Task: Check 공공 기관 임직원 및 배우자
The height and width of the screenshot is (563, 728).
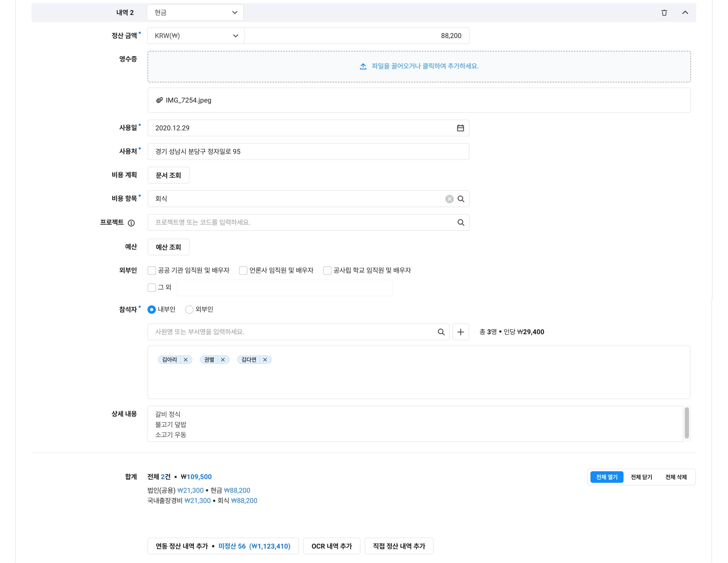Action: pyautogui.click(x=152, y=270)
